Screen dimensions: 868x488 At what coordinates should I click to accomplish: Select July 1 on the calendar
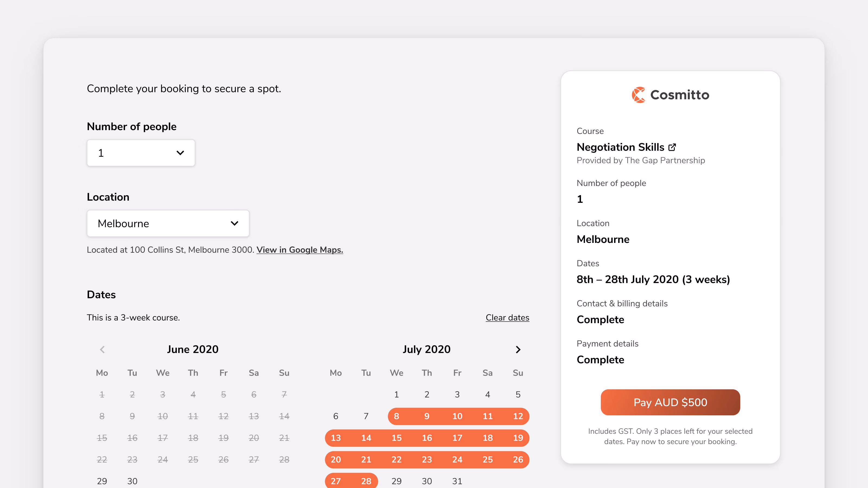[397, 394]
